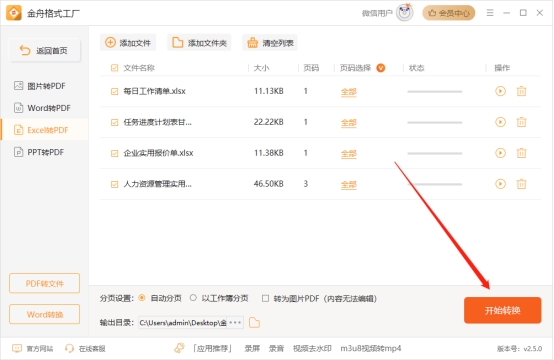Click the 输出目录 path field
This screenshot has width=554, height=360.
(x=183, y=323)
